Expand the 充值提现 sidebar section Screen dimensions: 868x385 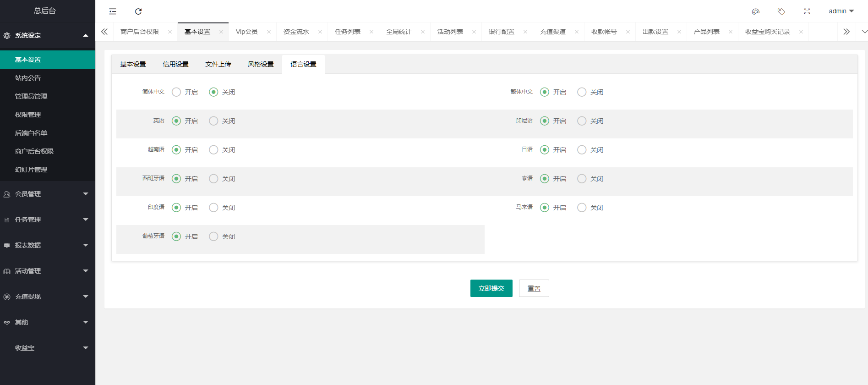[48, 297]
